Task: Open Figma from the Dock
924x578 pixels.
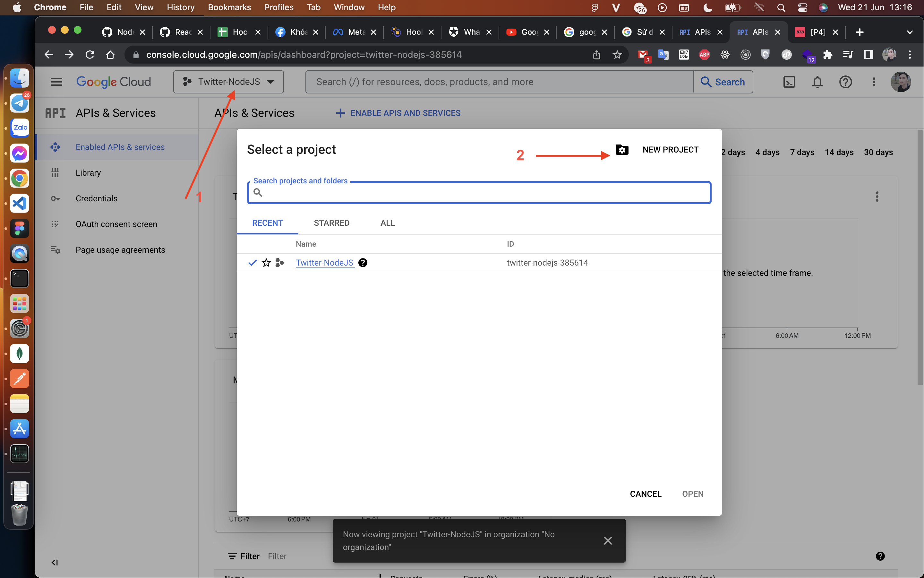Action: (20, 228)
